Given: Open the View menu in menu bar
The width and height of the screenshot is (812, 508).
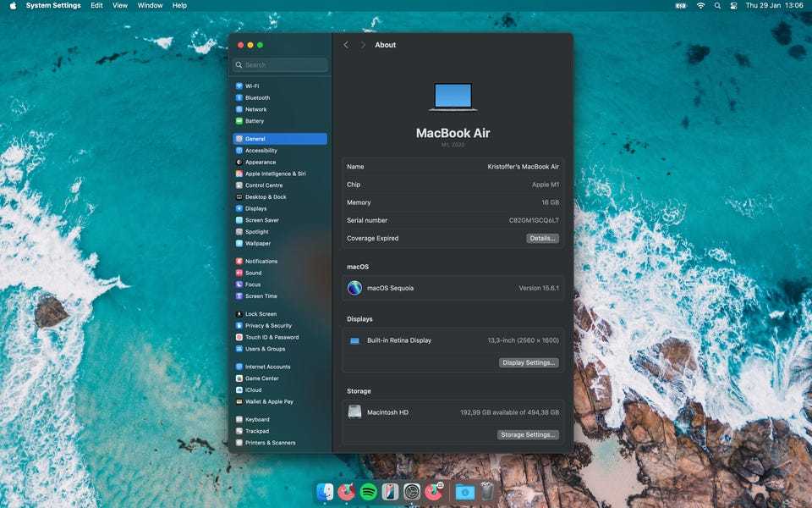Looking at the screenshot, I should click(120, 6).
